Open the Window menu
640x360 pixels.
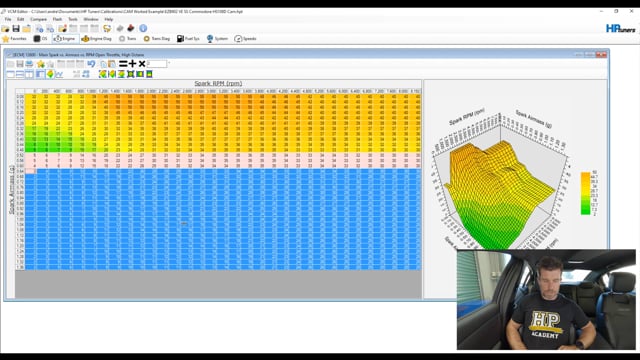point(91,19)
